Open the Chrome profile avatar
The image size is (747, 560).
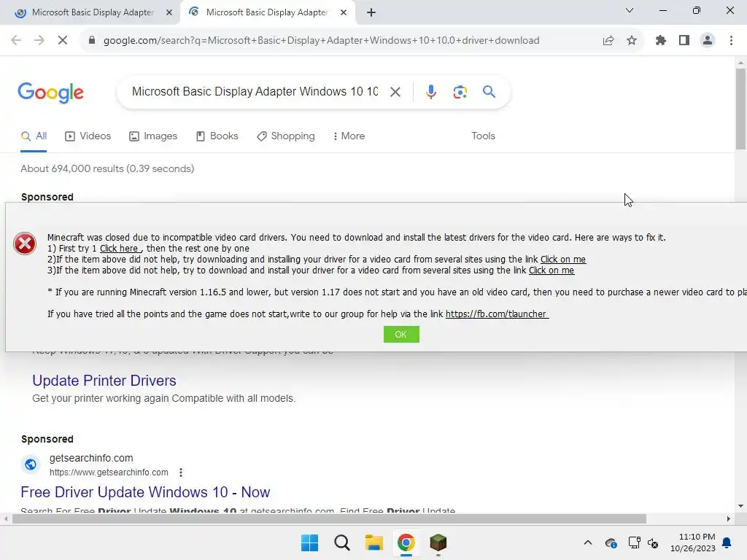click(708, 41)
